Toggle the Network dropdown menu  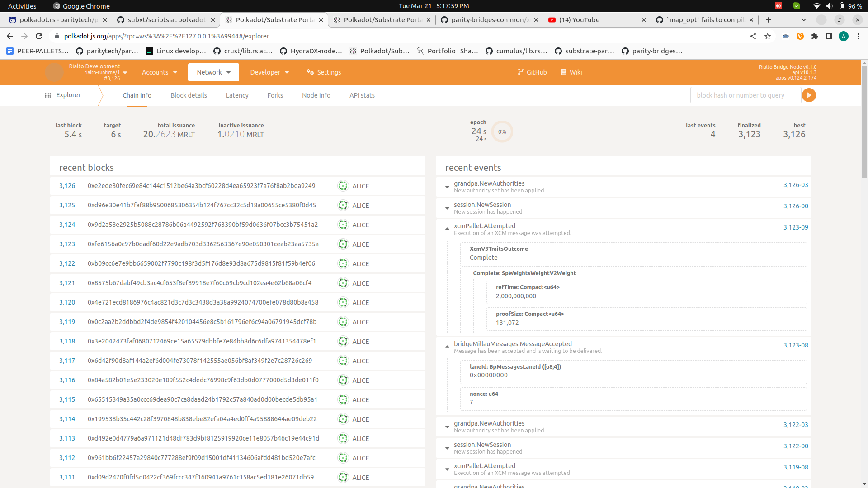pyautogui.click(x=213, y=72)
